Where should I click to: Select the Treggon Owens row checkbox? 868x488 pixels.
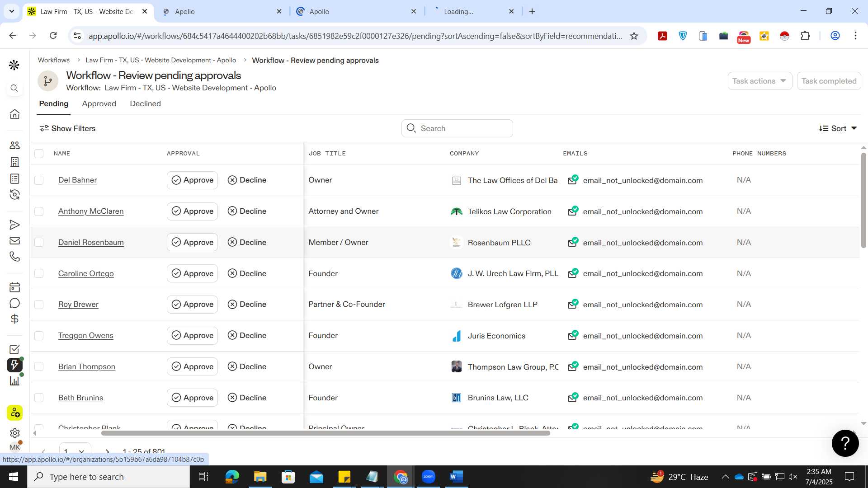pos(39,336)
